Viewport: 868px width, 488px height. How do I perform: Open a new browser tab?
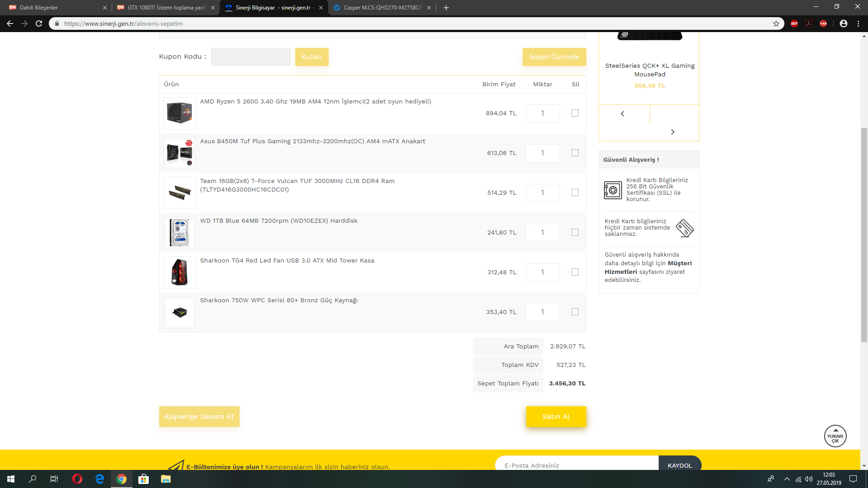[x=446, y=8]
